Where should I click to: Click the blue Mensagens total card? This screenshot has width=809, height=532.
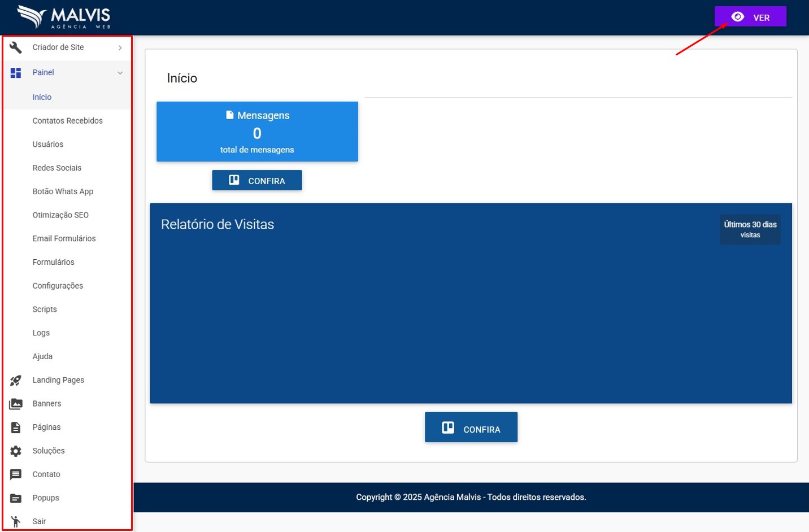pyautogui.click(x=257, y=132)
